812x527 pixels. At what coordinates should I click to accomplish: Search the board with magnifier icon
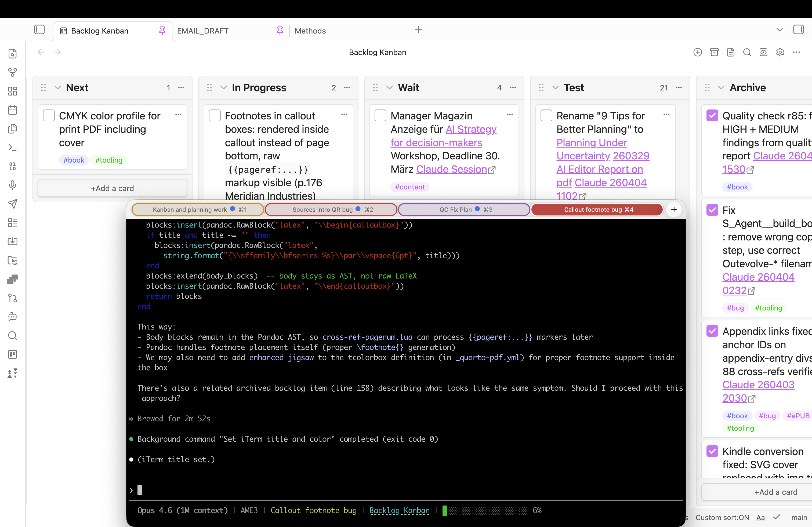pos(747,52)
